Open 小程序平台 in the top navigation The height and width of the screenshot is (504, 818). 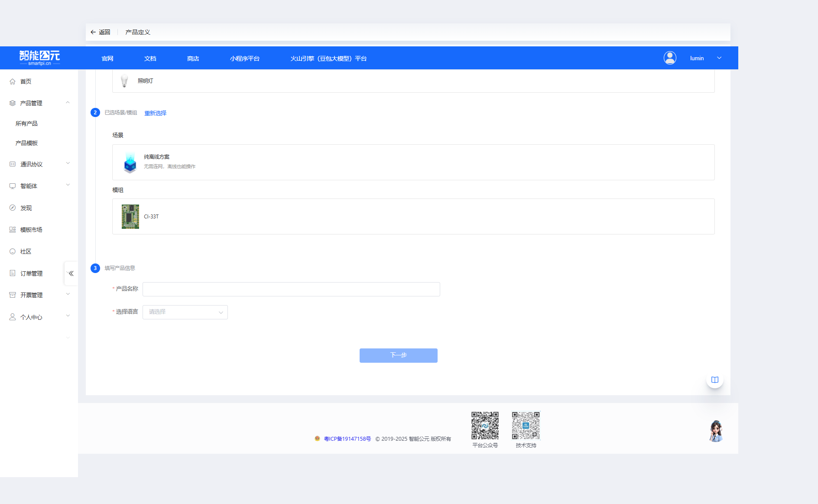pyautogui.click(x=244, y=59)
